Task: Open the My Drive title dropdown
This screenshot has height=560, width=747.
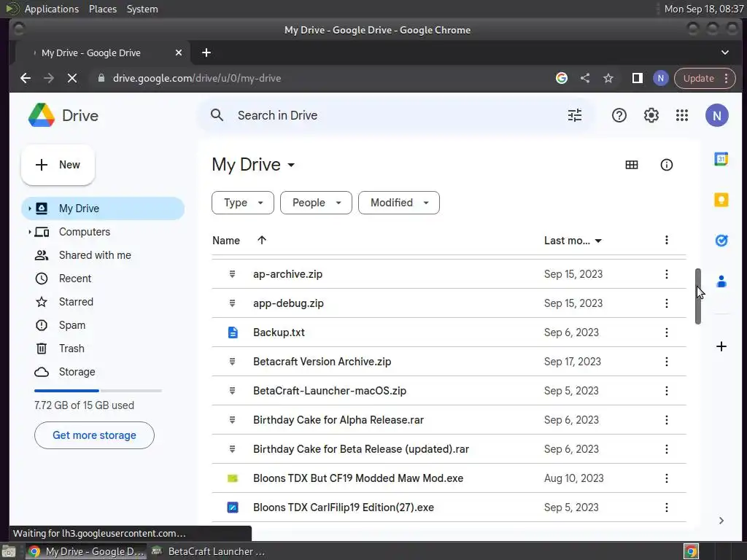Action: (x=253, y=165)
